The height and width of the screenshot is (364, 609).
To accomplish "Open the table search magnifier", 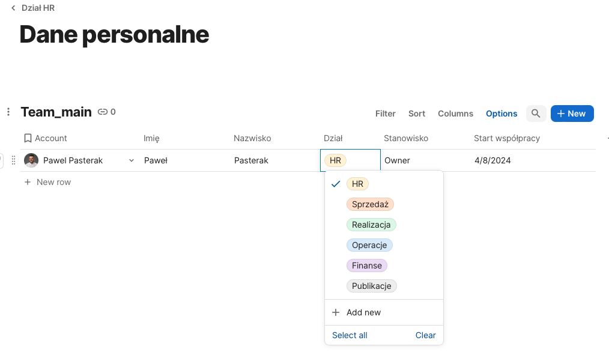I will 536,114.
